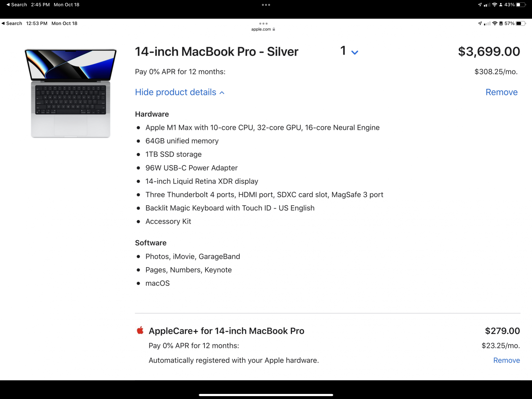Tap the three-dot multitasking menu above apple.com
Image resolution: width=532 pixels, height=399 pixels.
coord(263,24)
